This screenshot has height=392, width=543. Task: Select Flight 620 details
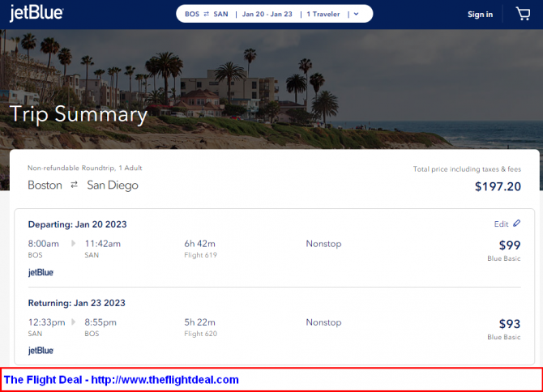tap(199, 333)
